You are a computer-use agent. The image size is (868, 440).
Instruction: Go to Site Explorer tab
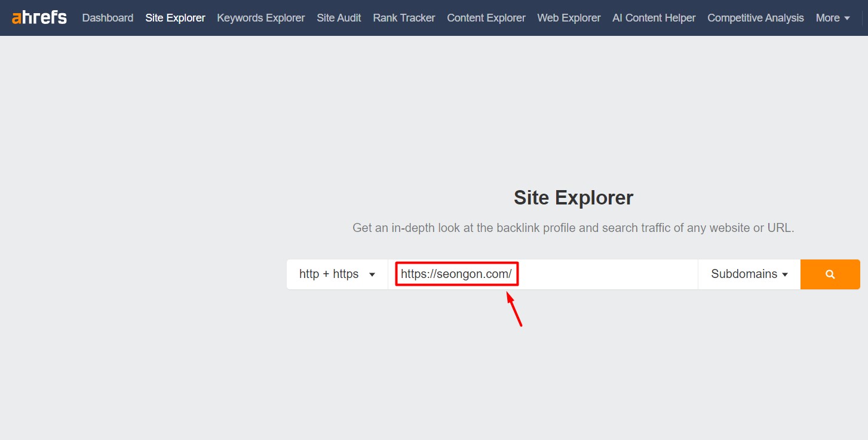(175, 18)
